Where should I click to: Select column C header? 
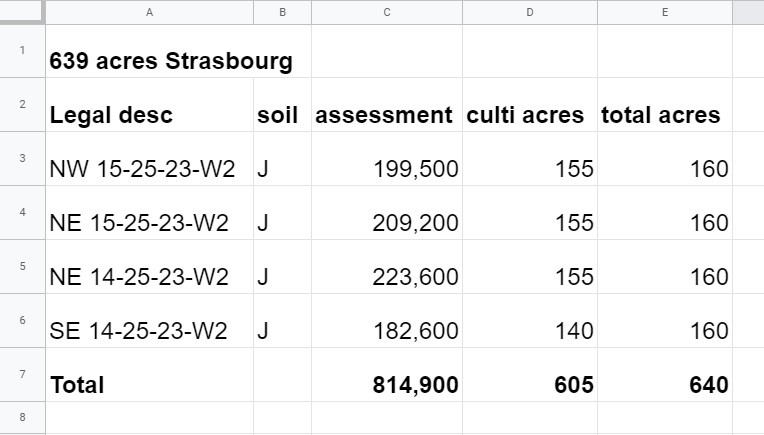tap(387, 12)
